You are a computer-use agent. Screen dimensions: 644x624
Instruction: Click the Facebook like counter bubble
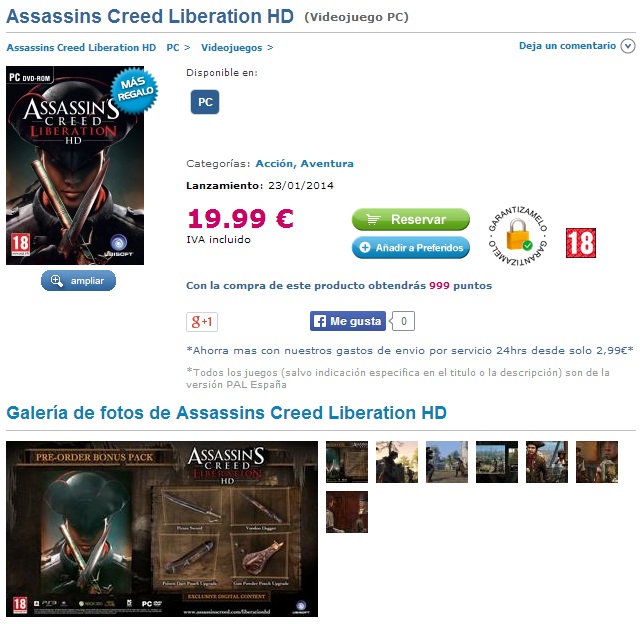click(403, 321)
